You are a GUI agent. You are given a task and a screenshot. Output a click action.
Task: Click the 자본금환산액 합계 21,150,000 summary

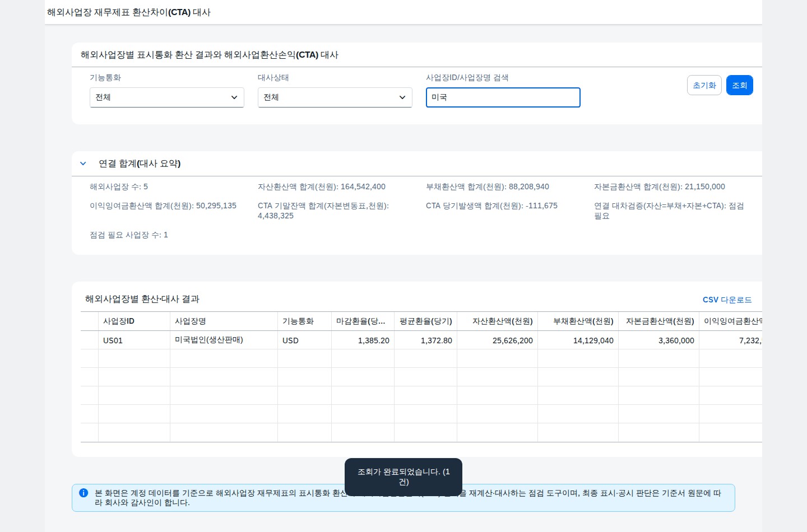tap(660, 186)
